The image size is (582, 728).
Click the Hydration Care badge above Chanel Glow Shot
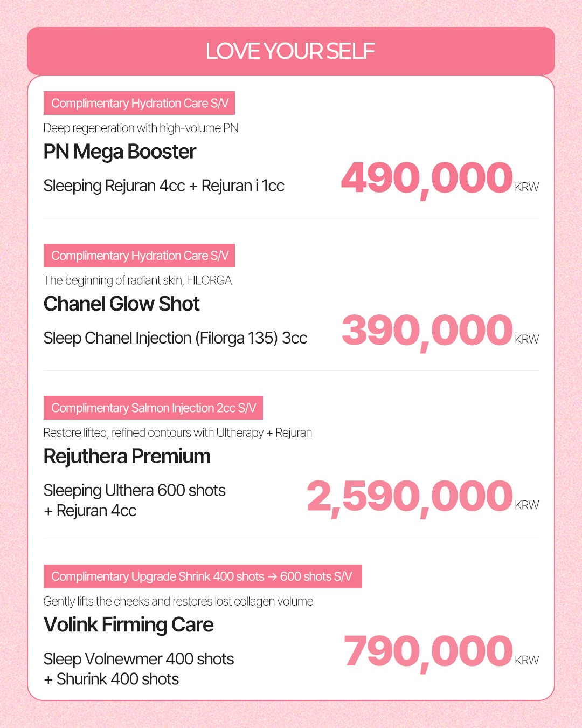click(x=139, y=256)
